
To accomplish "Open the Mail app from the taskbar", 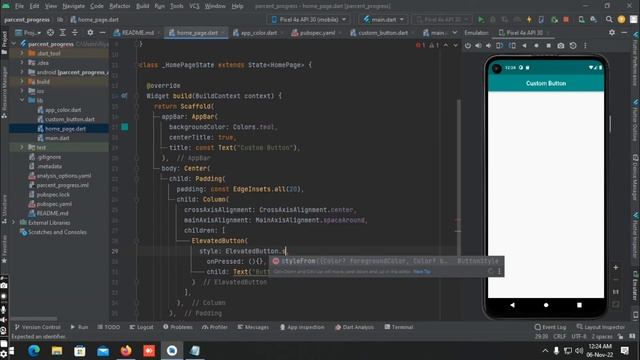I will pyautogui.click(x=103, y=350).
